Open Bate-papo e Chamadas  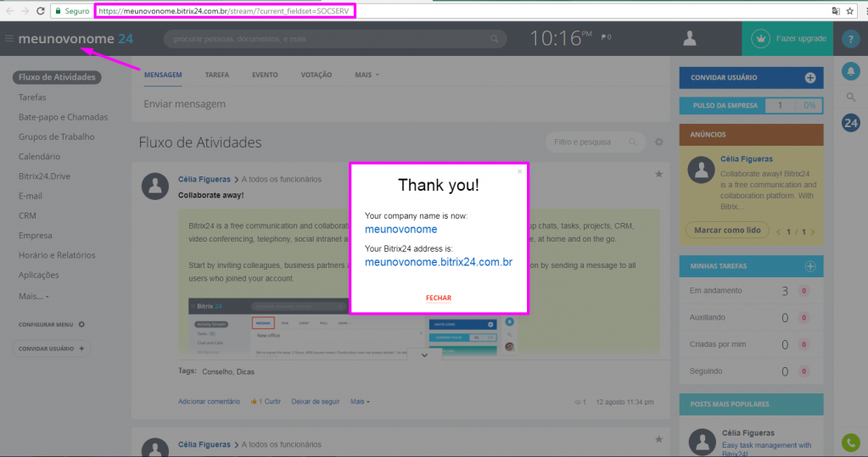pos(63,117)
